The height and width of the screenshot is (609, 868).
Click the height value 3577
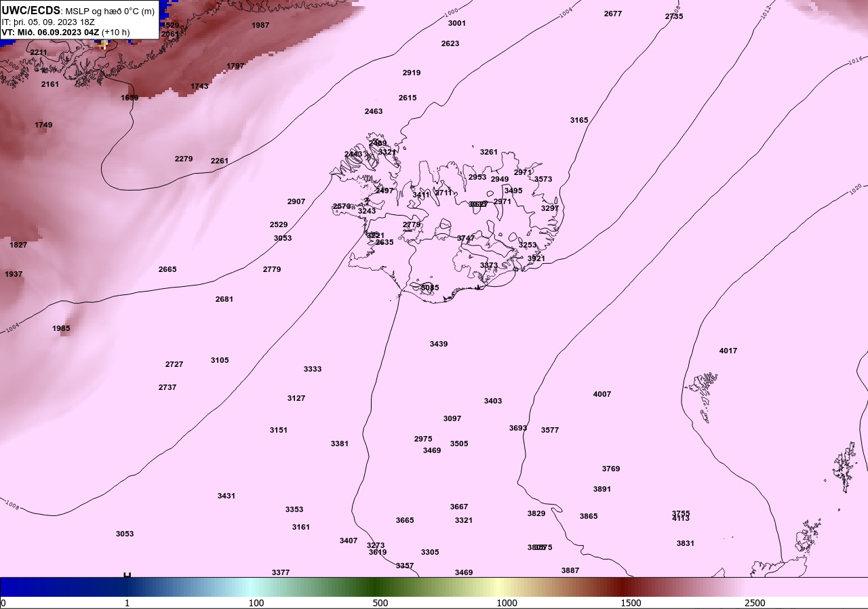coord(550,430)
